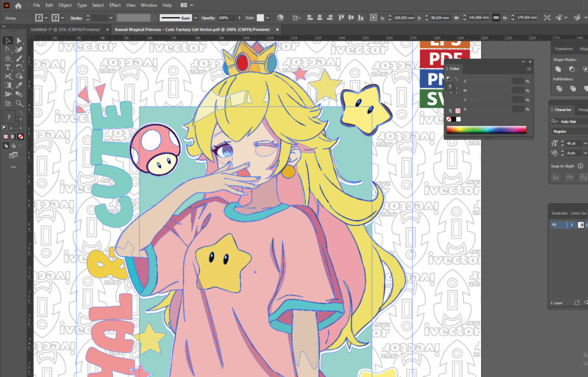Toggle Constrain Width and Height Proportions link

pyautogui.click(x=496, y=18)
